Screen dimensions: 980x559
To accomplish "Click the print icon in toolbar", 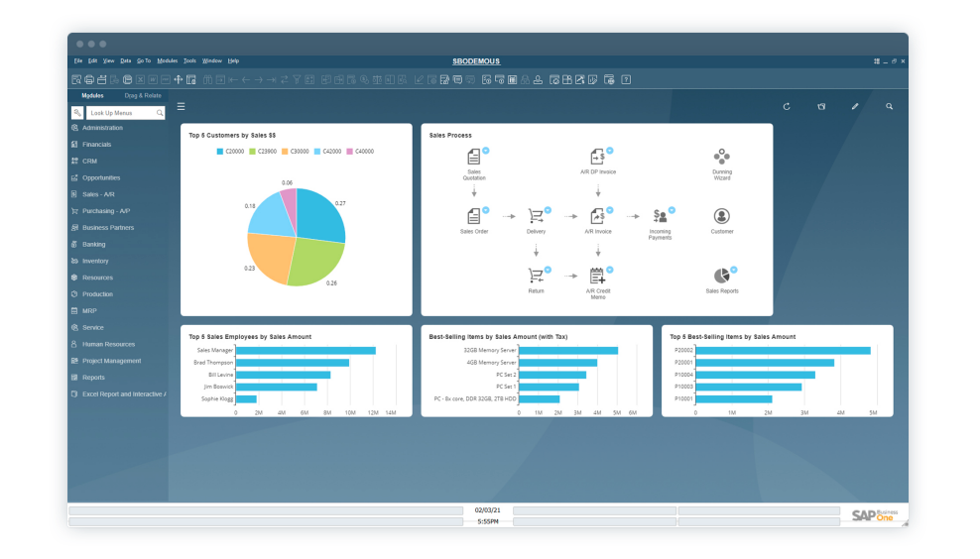I will point(89,79).
